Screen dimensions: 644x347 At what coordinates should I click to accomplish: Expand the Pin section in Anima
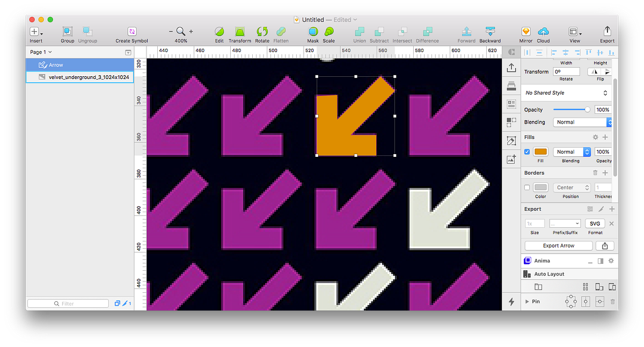pos(527,301)
